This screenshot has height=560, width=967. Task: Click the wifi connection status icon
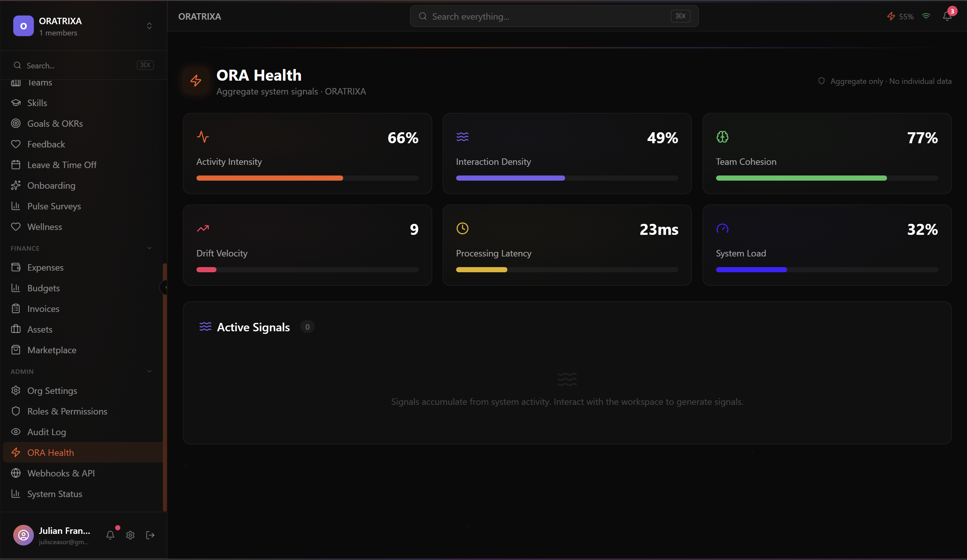926,16
